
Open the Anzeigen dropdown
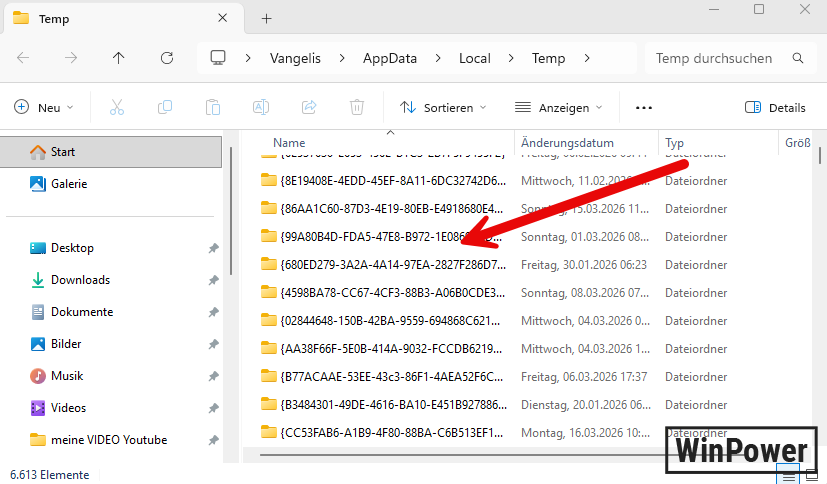(558, 108)
